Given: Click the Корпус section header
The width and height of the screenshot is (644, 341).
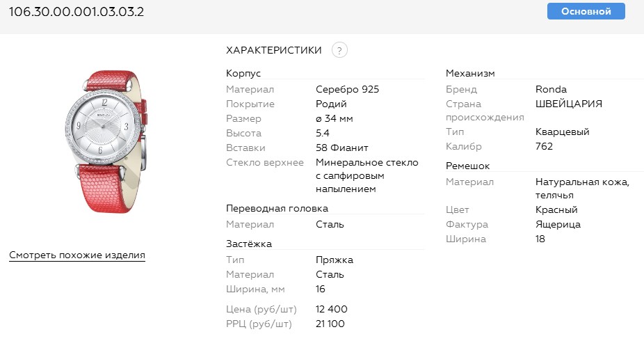Looking at the screenshot, I should 244,73.
